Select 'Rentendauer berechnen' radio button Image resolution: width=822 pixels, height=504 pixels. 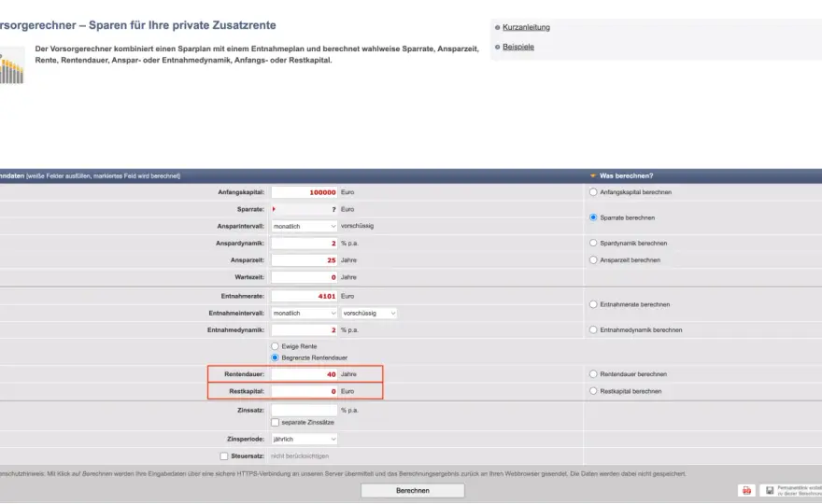coord(593,374)
